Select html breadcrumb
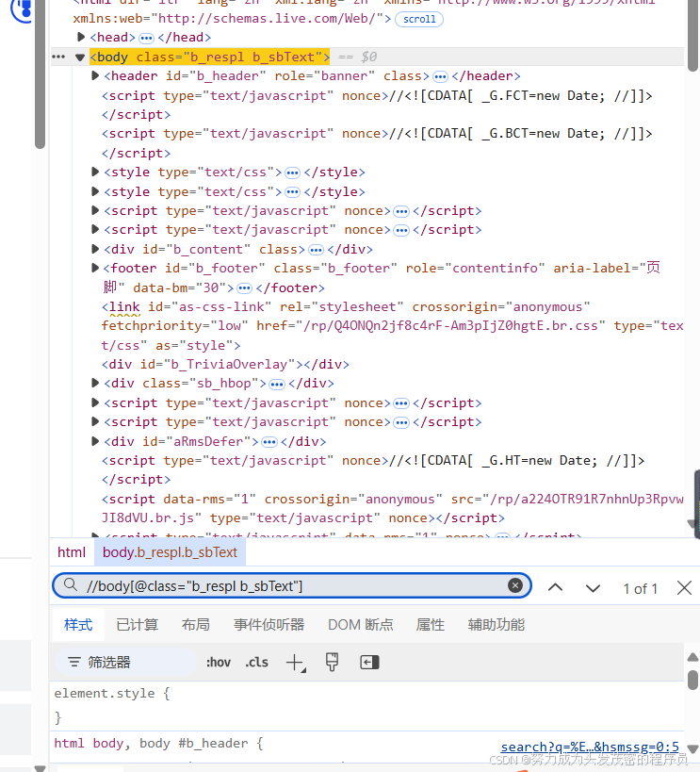Image resolution: width=700 pixels, height=772 pixels. click(x=72, y=552)
